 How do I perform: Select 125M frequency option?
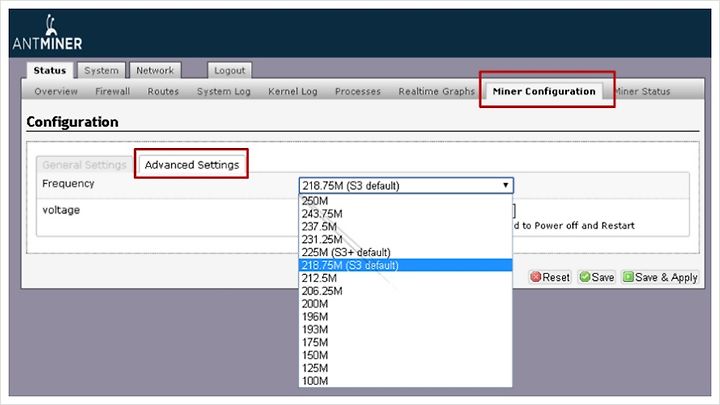405,368
